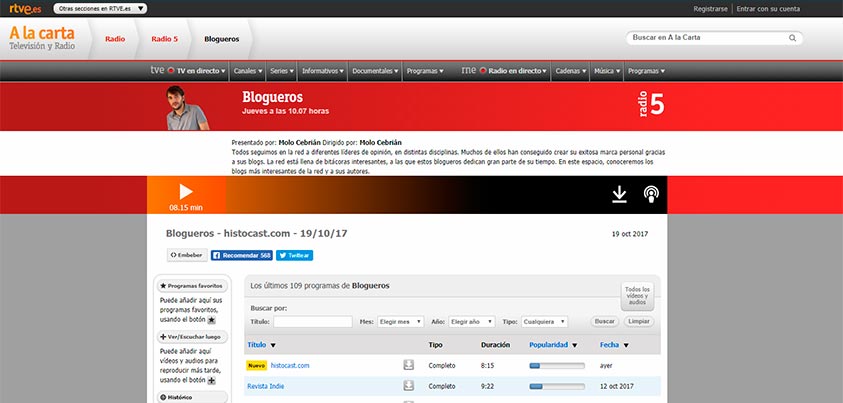This screenshot has height=403, width=843.
Task: Play the Blogueros audio episode
Action: click(185, 191)
